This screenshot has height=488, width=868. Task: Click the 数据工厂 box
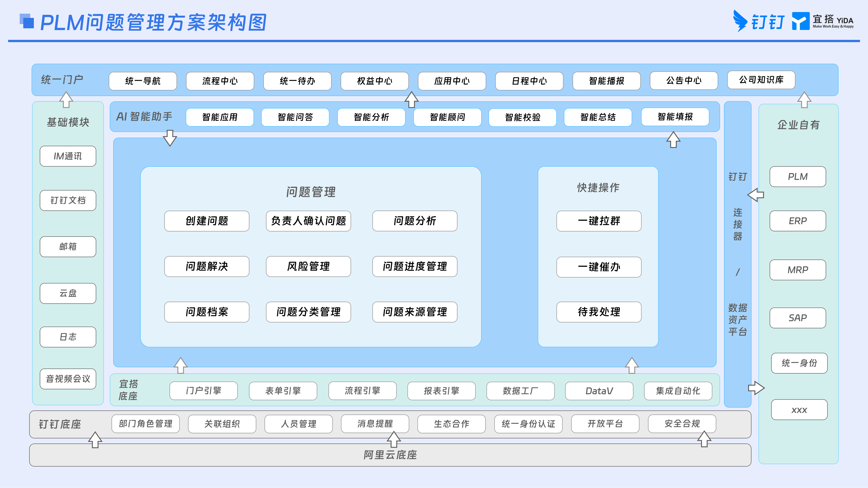point(521,391)
